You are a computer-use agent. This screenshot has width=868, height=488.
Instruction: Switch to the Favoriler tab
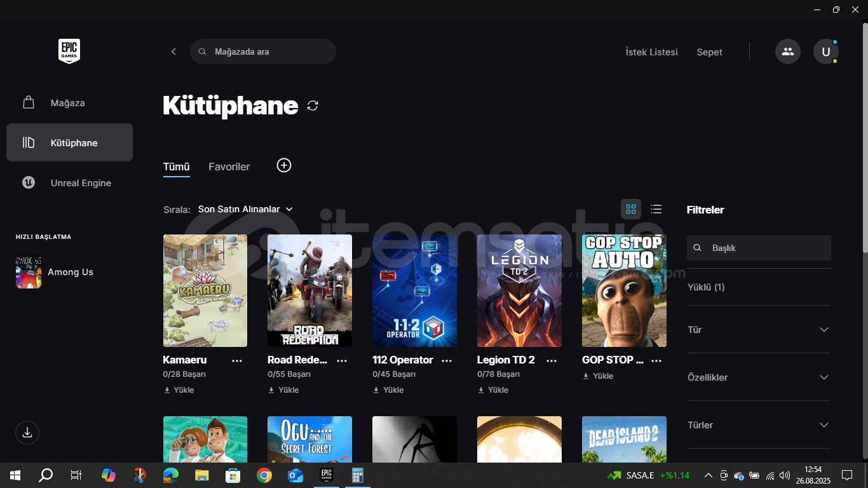[229, 166]
